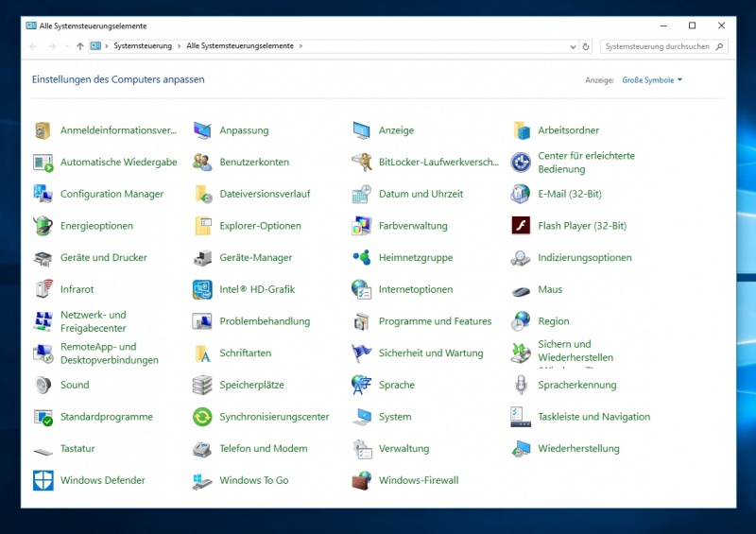Click the refresh button in address bar
Viewport: 756px width, 534px height.
[x=586, y=47]
